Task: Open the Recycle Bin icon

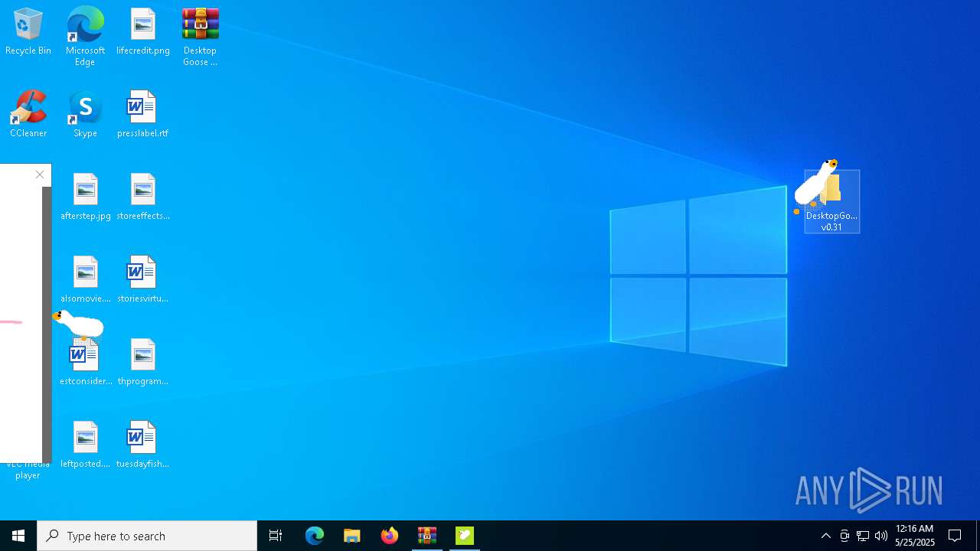Action: point(28,32)
